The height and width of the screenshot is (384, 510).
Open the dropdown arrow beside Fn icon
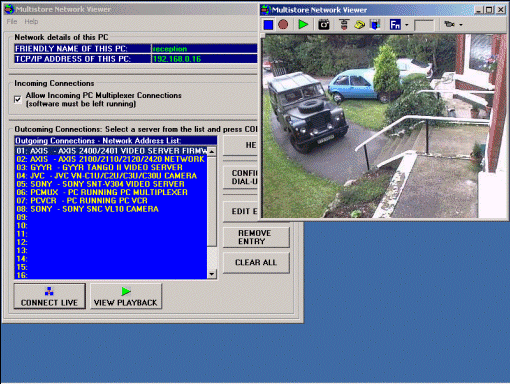[x=406, y=25]
